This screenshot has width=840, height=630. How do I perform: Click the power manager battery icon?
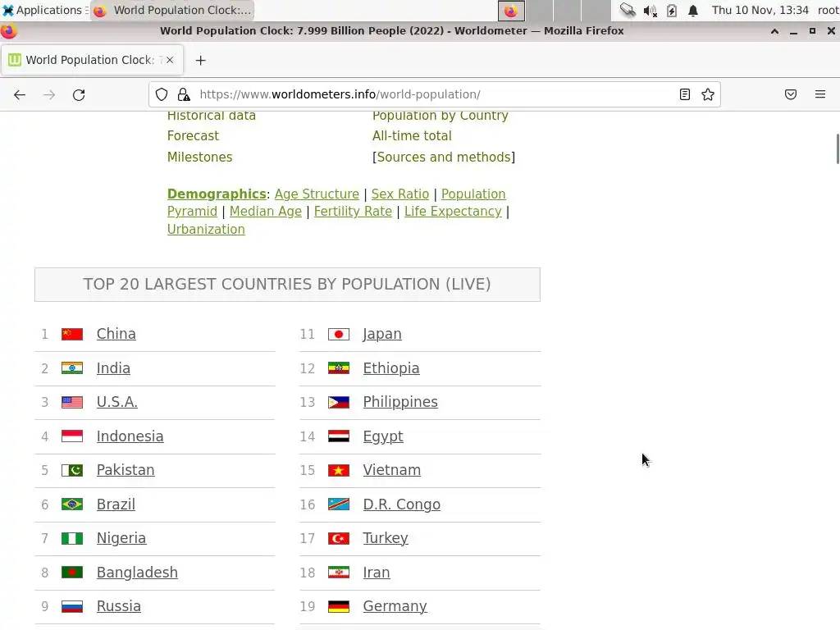(672, 11)
